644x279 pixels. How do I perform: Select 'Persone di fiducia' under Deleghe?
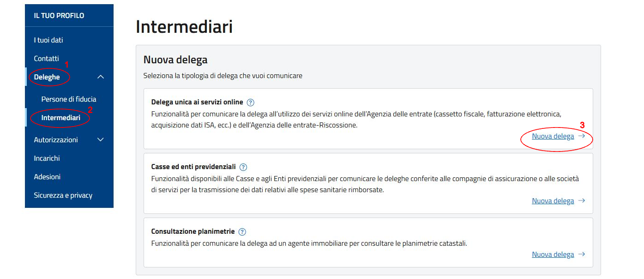pos(68,99)
